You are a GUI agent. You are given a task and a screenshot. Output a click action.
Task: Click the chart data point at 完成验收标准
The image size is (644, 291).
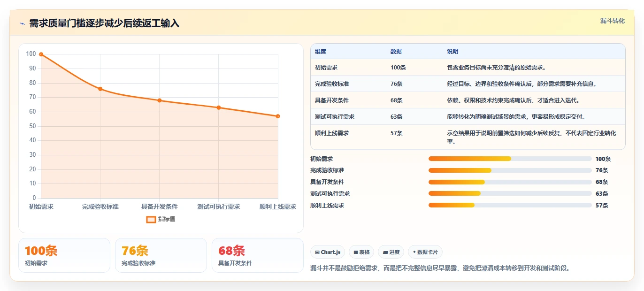pos(100,89)
